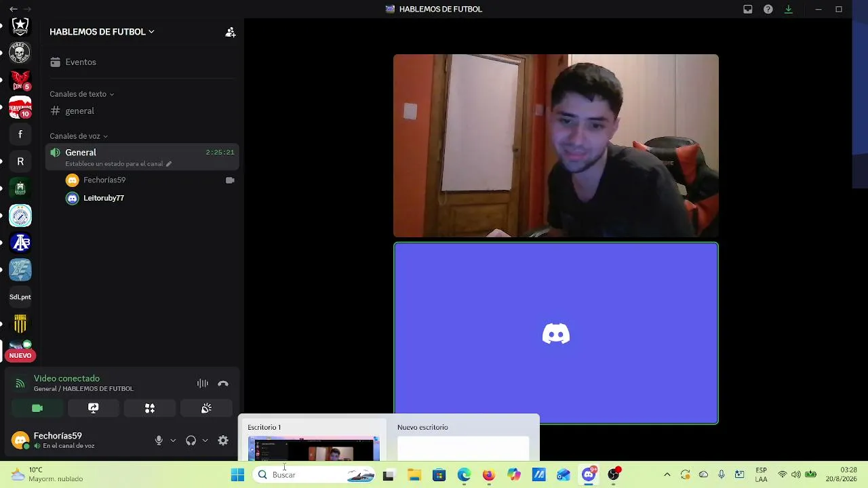Open the skull logo server
Screen dimensions: 868x488
point(20,53)
